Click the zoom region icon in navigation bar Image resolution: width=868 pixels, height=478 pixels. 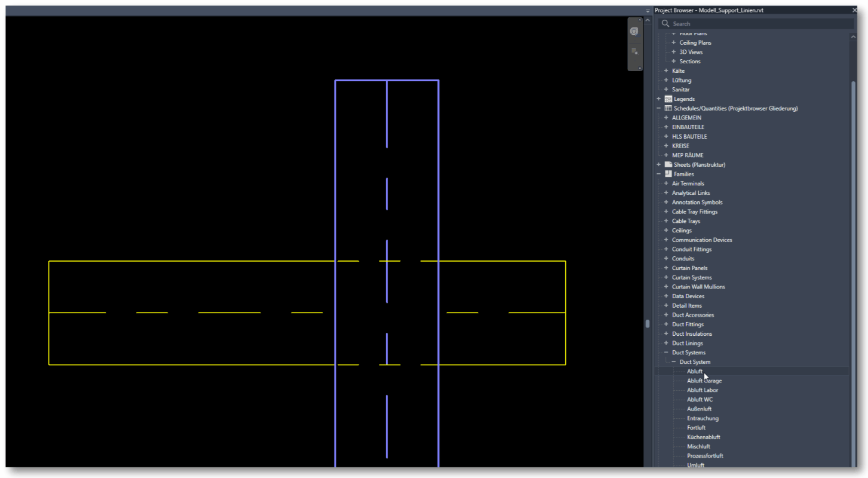coord(634,52)
